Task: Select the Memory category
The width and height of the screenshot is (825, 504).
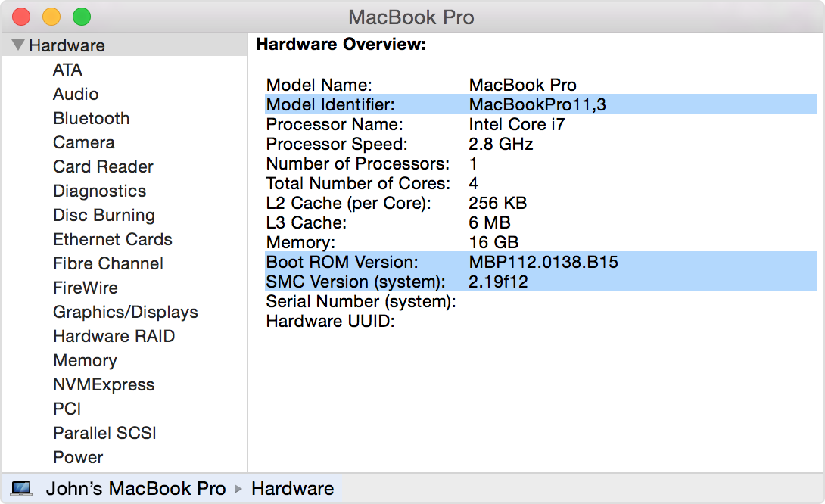Action: coord(85,360)
